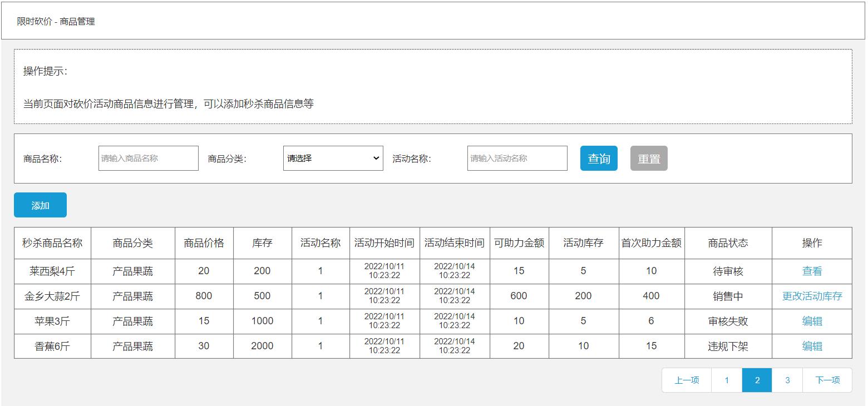
Task: Edit the 香蕉6斤 product entry
Action: point(812,346)
